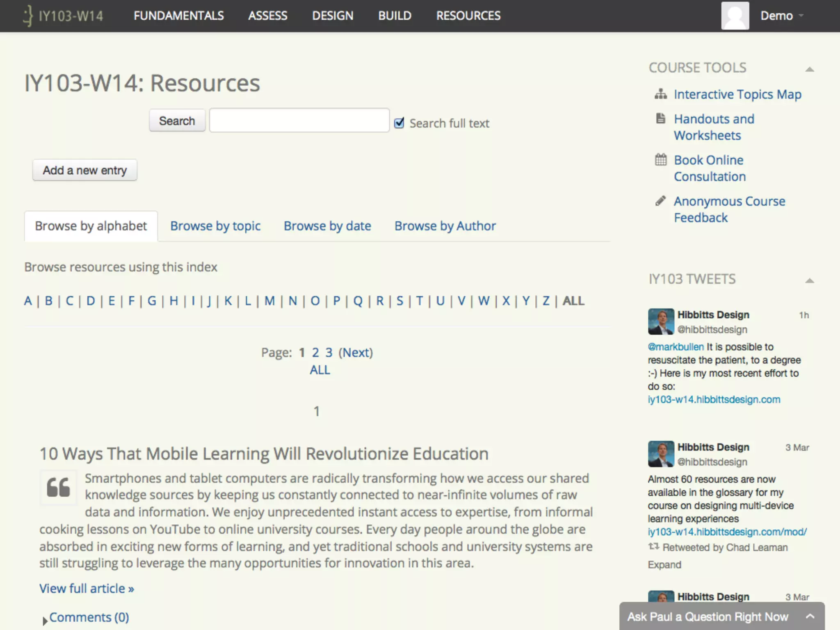Viewport: 840px width, 630px height.
Task: Uncheck the Search full text checkbox
Action: pos(399,123)
